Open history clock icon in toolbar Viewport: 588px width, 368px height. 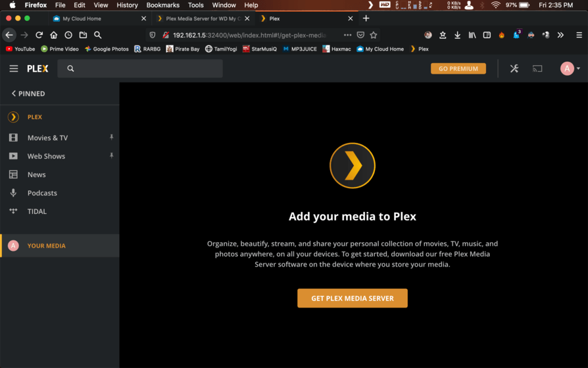pyautogui.click(x=68, y=35)
